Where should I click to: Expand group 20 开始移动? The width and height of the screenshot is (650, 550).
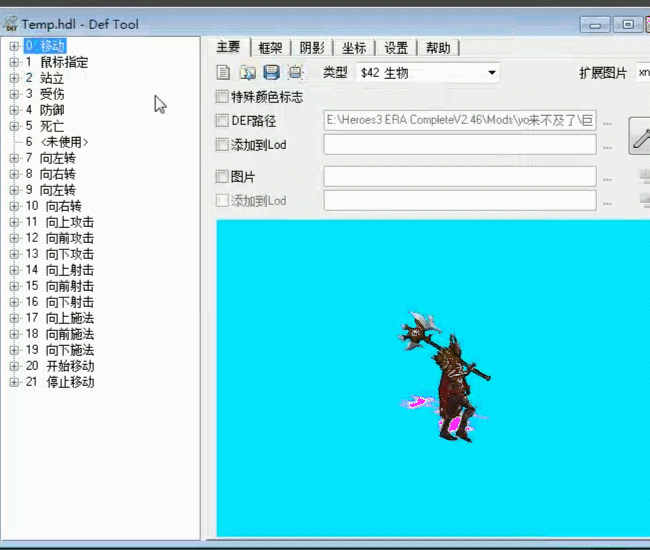click(14, 366)
